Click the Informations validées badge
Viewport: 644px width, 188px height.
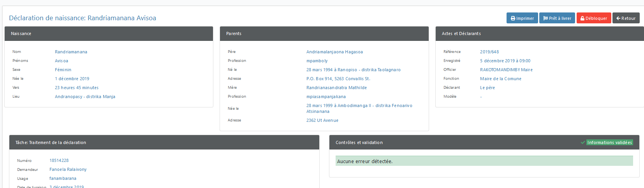tap(609, 142)
